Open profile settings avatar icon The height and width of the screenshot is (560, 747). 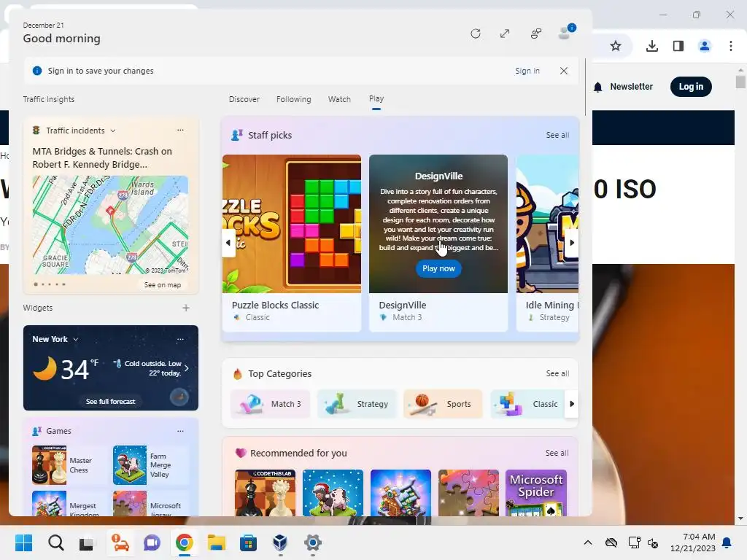coord(566,32)
